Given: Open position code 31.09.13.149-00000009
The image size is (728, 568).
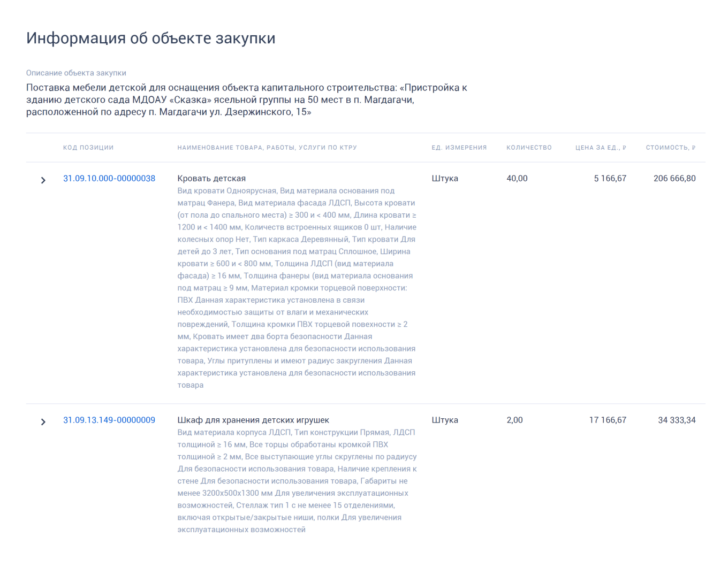Looking at the screenshot, I should pos(109,420).
